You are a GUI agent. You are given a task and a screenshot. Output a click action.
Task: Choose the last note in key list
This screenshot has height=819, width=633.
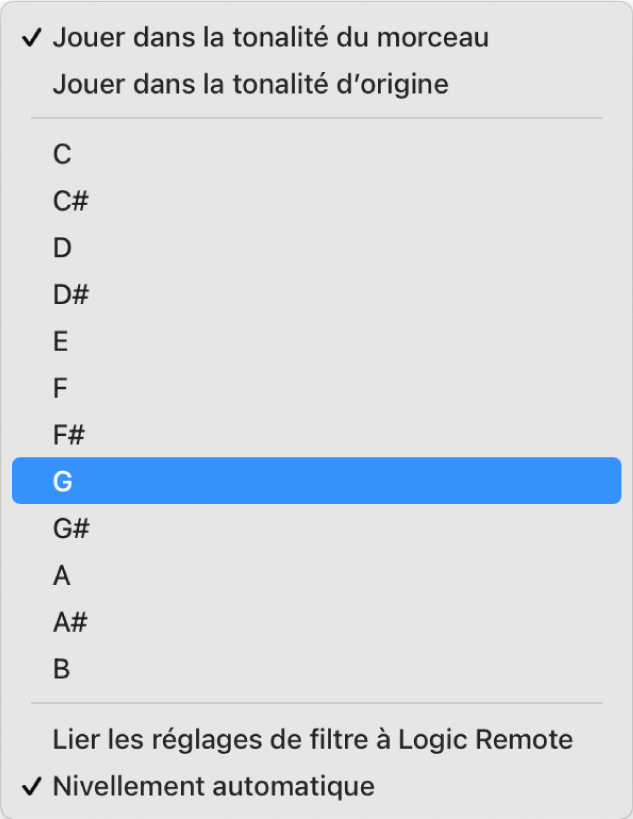[x=61, y=669]
